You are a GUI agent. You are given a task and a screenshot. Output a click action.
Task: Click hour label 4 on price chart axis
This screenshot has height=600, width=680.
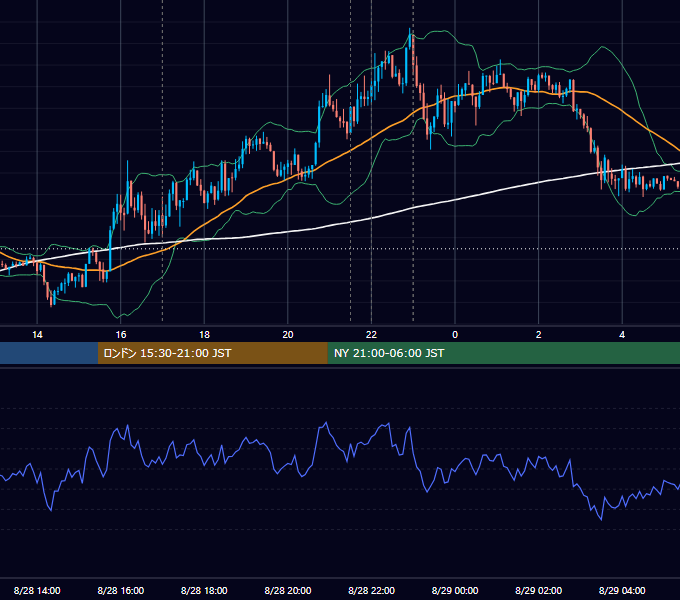pyautogui.click(x=622, y=335)
